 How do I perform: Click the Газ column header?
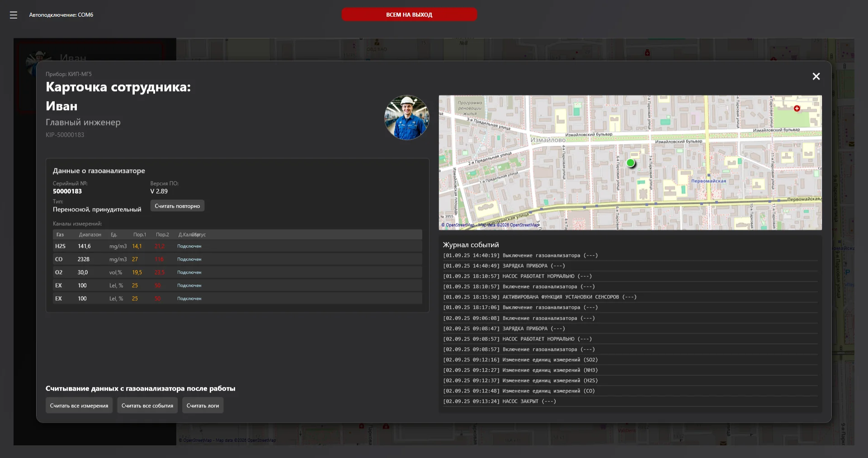60,235
